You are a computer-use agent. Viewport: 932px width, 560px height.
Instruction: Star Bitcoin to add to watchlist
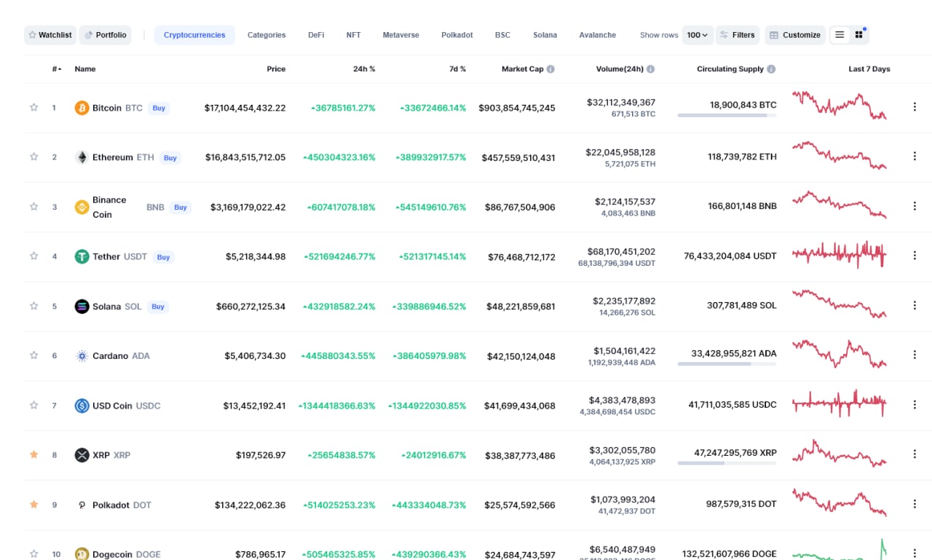pyautogui.click(x=33, y=107)
